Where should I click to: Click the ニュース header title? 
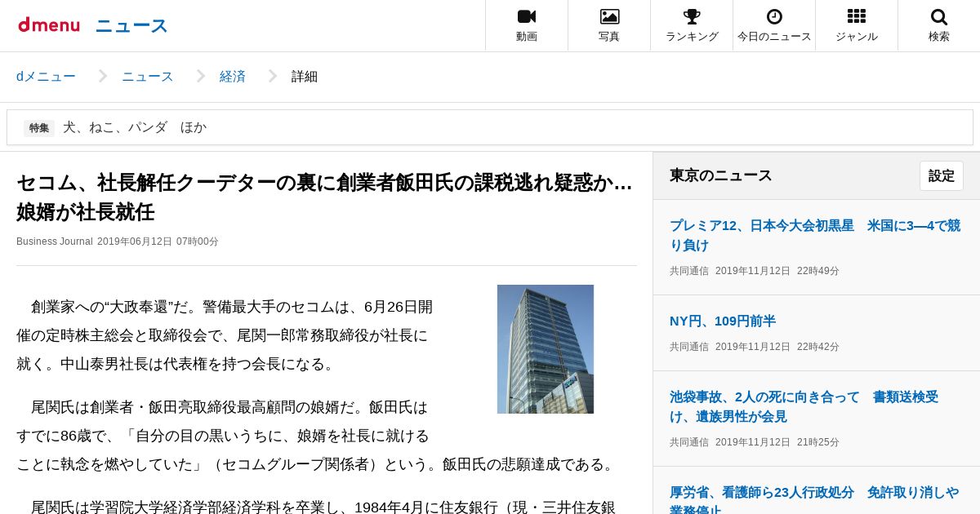[131, 26]
